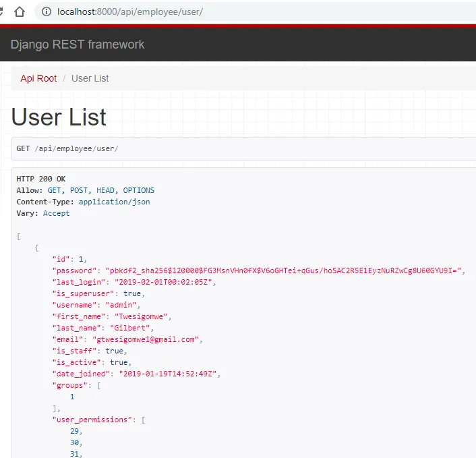The image size is (476, 458).
Task: Click the "date_joined" key
Action: point(81,374)
